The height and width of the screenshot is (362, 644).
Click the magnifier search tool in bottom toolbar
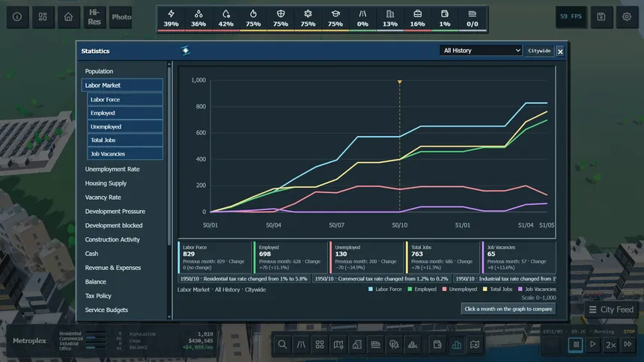click(x=282, y=344)
